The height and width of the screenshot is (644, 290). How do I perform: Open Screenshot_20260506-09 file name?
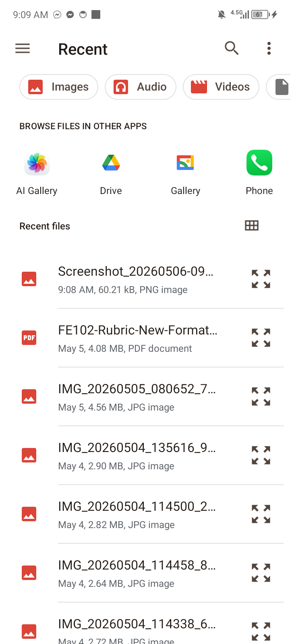(x=136, y=271)
